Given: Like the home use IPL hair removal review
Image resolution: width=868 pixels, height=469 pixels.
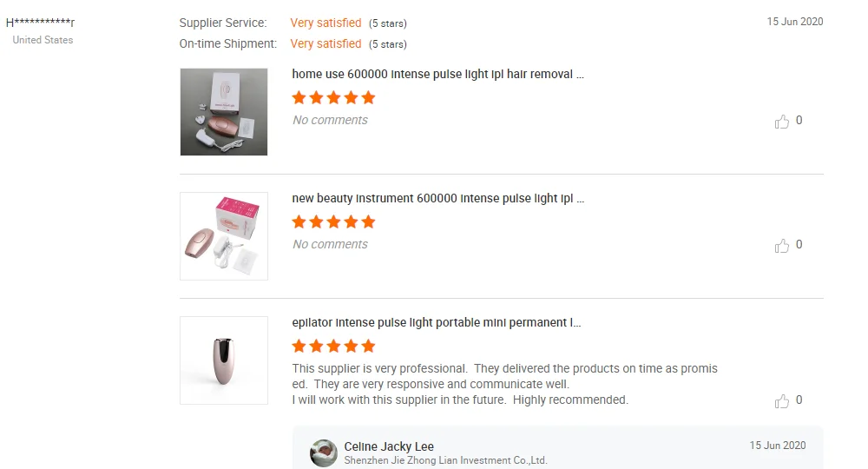Looking at the screenshot, I should (x=782, y=122).
